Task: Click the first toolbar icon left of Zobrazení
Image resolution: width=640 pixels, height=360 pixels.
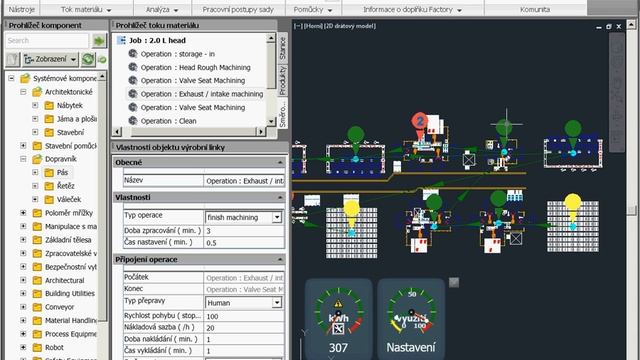Action: pyautogui.click(x=13, y=60)
